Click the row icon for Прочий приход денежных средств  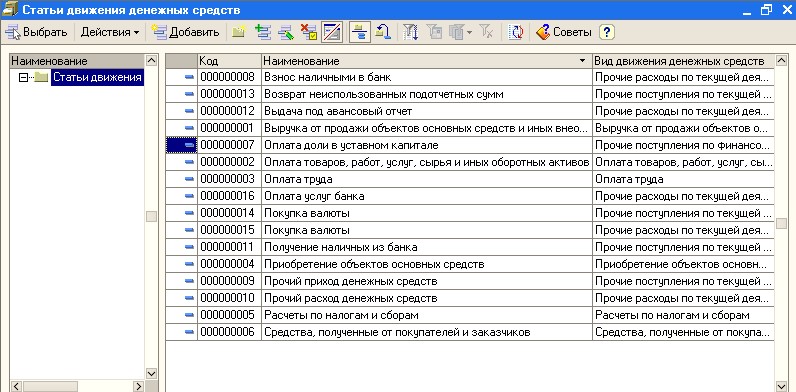coord(189,281)
